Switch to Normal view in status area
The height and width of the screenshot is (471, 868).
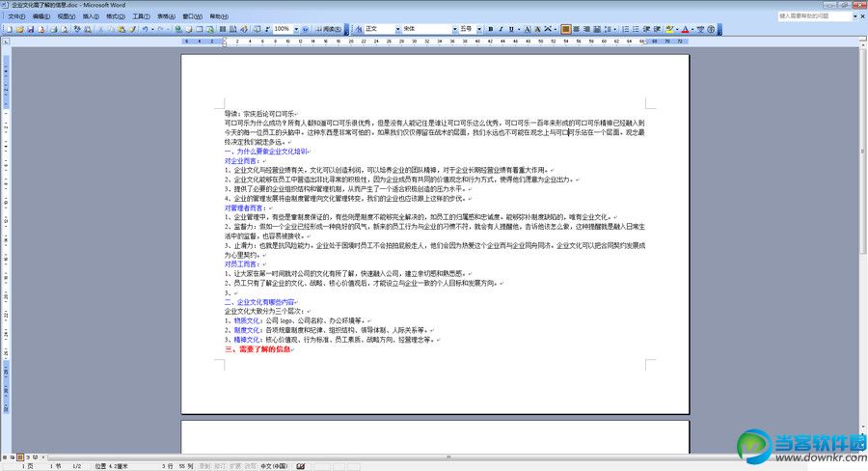click(x=5, y=457)
